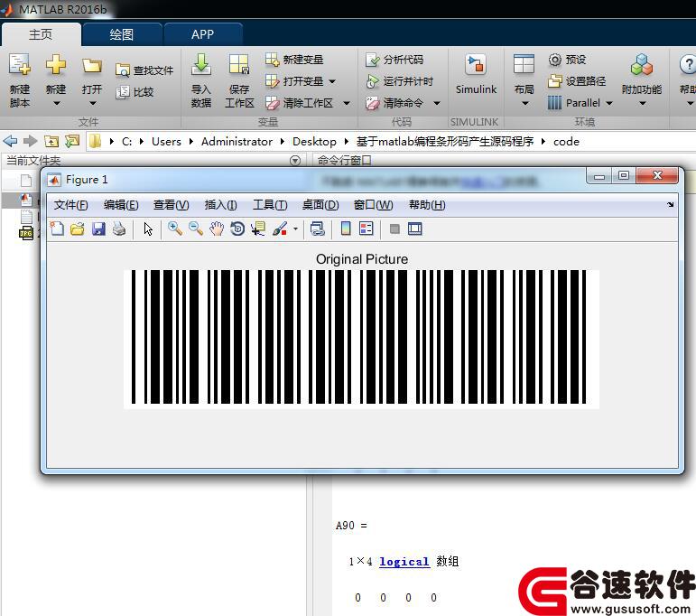Viewport: 696px width, 616px height.
Task: Click the Up One Level folder button
Action: [x=51, y=141]
